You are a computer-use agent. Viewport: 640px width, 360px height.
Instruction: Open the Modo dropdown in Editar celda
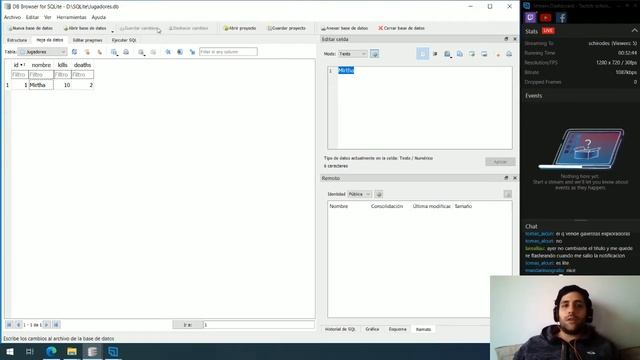pos(353,54)
